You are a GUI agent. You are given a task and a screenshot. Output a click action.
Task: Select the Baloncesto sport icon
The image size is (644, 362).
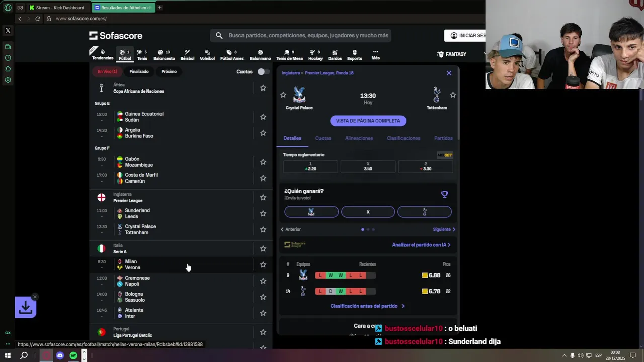click(164, 55)
